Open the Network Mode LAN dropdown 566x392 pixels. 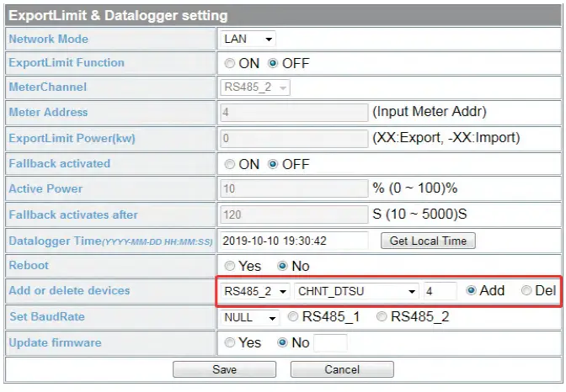(248, 39)
